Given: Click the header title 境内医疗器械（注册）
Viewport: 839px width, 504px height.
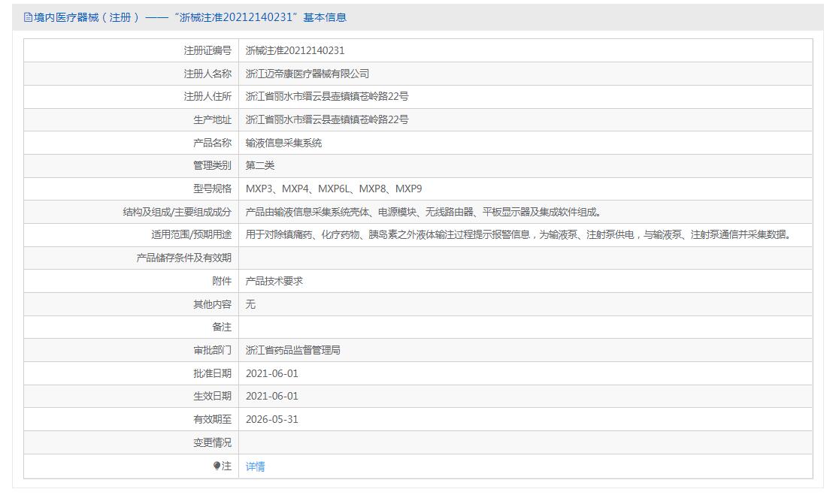Looking at the screenshot, I should (x=86, y=17).
